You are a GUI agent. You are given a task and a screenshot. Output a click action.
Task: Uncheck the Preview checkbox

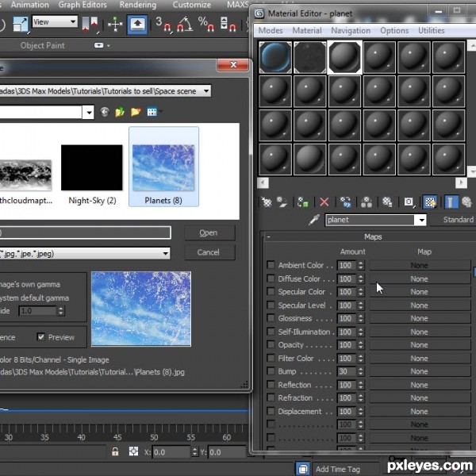pyautogui.click(x=40, y=336)
